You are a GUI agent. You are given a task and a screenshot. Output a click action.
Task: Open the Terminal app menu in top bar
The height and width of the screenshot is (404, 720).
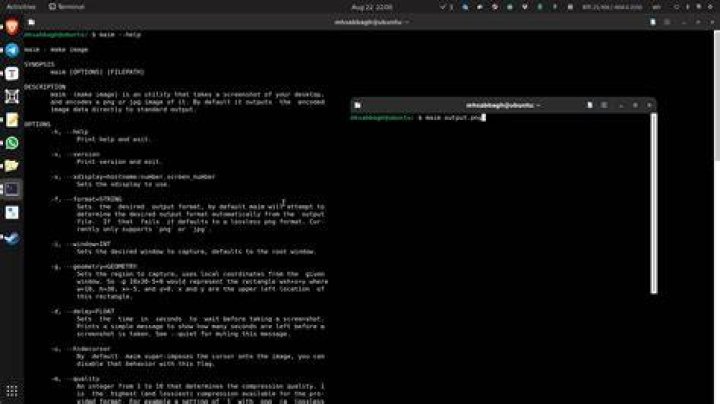(x=67, y=7)
